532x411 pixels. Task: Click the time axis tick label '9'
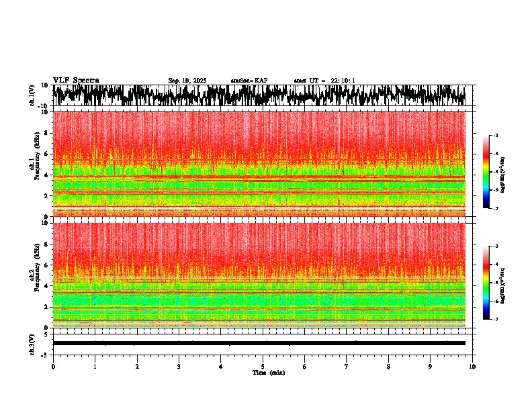coord(430,367)
